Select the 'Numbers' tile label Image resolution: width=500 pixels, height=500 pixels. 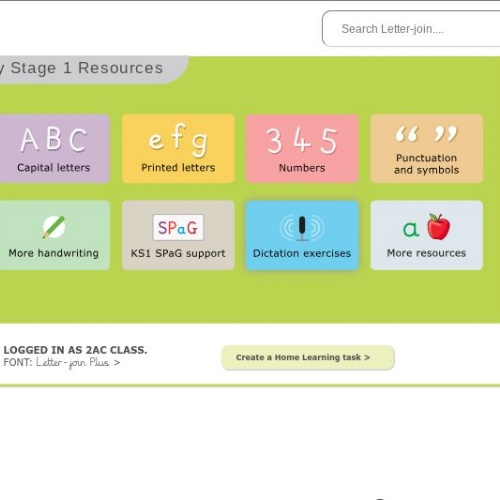tap(302, 168)
